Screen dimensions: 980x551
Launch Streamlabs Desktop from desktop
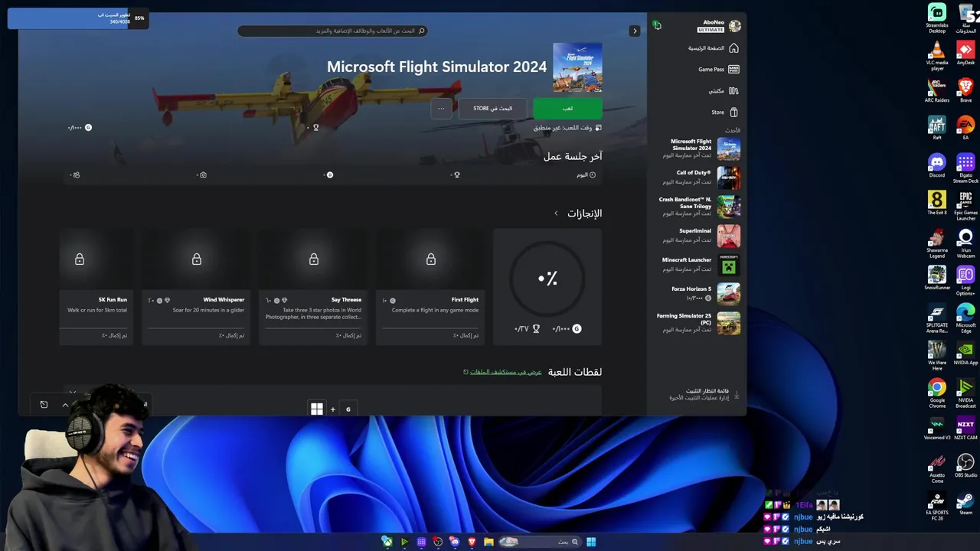937,18
